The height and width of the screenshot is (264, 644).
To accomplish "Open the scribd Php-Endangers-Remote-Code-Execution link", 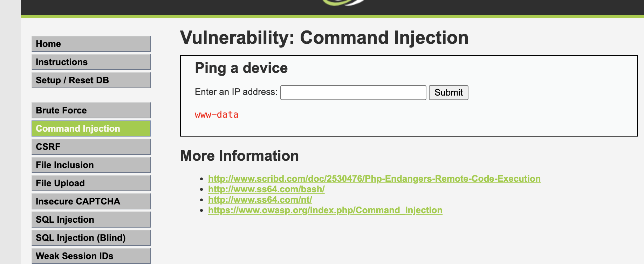I will tap(374, 179).
